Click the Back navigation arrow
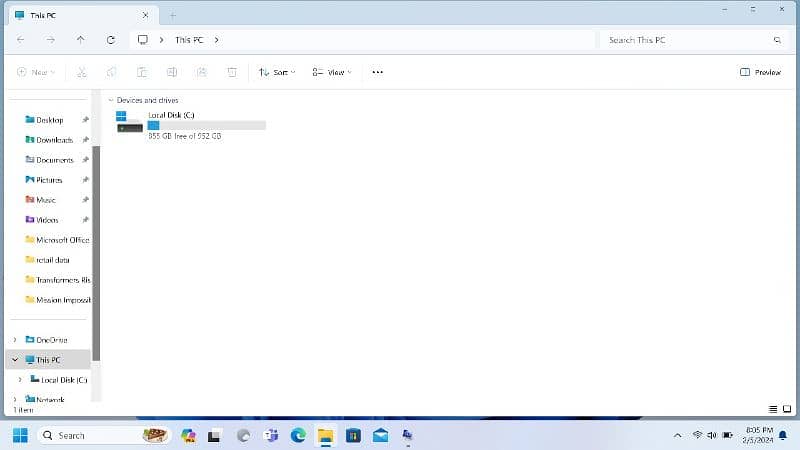Image resolution: width=800 pixels, height=450 pixels. pyautogui.click(x=21, y=39)
